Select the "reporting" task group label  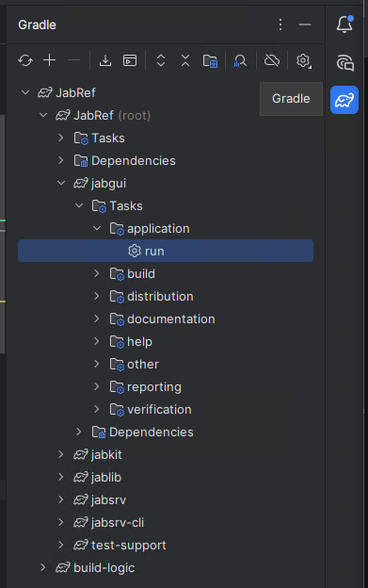coord(154,387)
